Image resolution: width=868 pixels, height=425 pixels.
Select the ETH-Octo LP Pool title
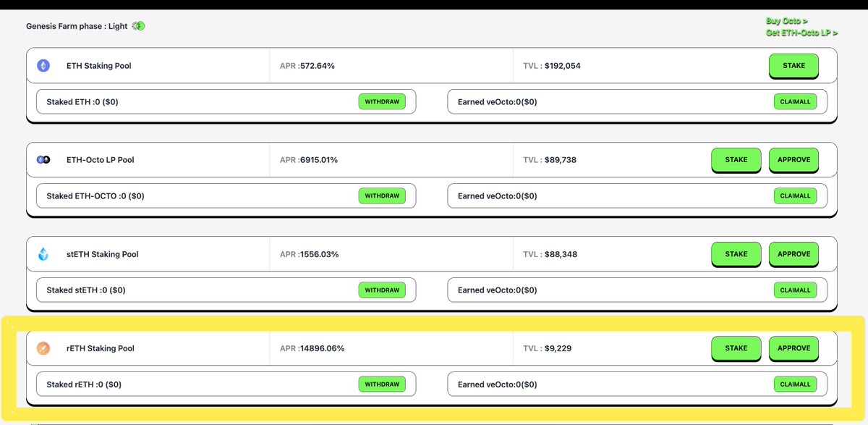(101, 160)
